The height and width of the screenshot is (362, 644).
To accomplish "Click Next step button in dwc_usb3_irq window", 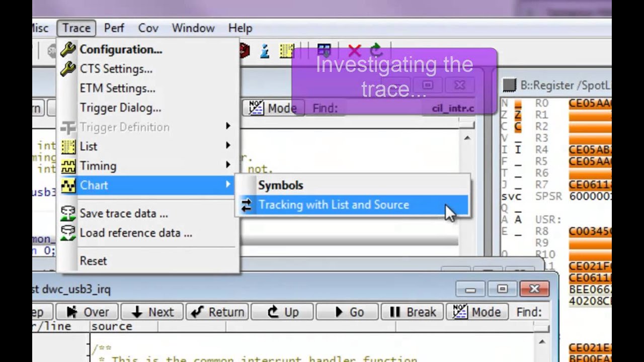I will pyautogui.click(x=152, y=312).
